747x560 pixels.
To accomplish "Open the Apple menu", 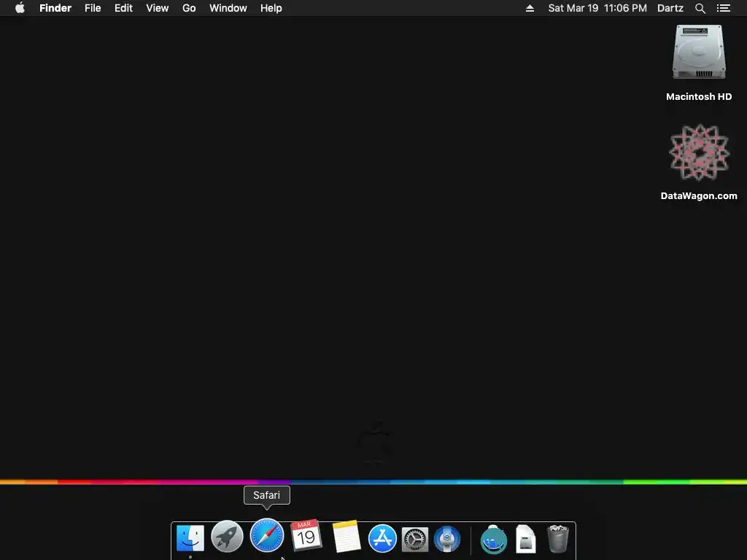I will [20, 8].
